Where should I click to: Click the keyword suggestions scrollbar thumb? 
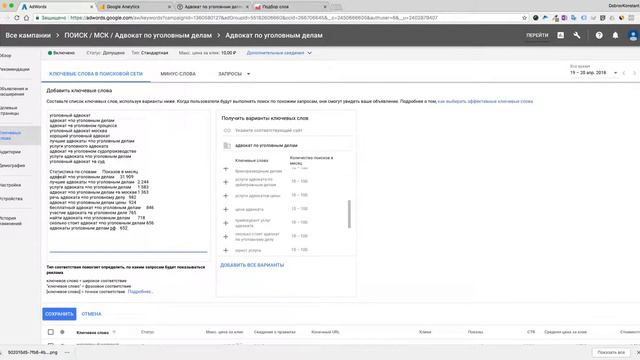click(x=349, y=214)
